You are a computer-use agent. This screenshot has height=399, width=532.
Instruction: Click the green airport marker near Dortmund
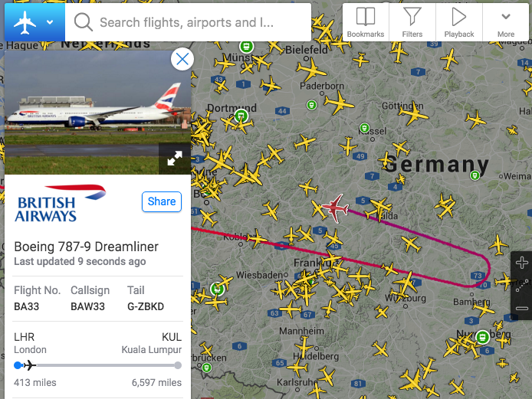(x=241, y=116)
